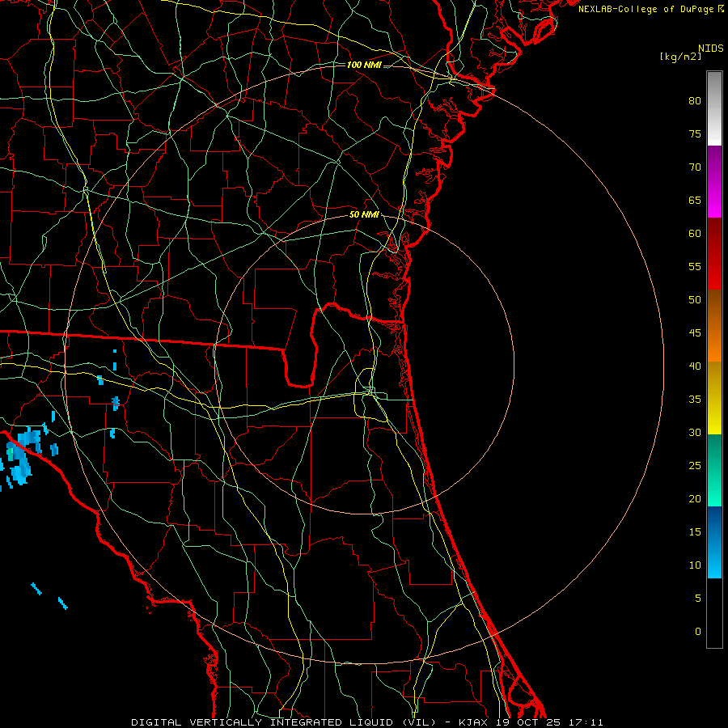The height and width of the screenshot is (728, 728).
Task: Pick the teal green segment of the color bar
Action: pyautogui.click(x=714, y=470)
